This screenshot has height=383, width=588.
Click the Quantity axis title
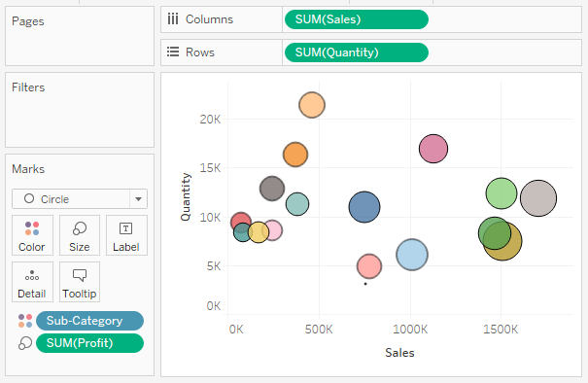pyautogui.click(x=186, y=197)
